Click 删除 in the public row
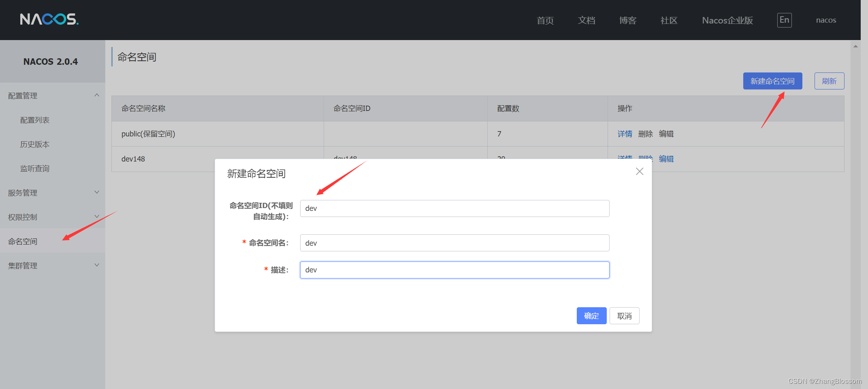The height and width of the screenshot is (389, 868). 645,134
